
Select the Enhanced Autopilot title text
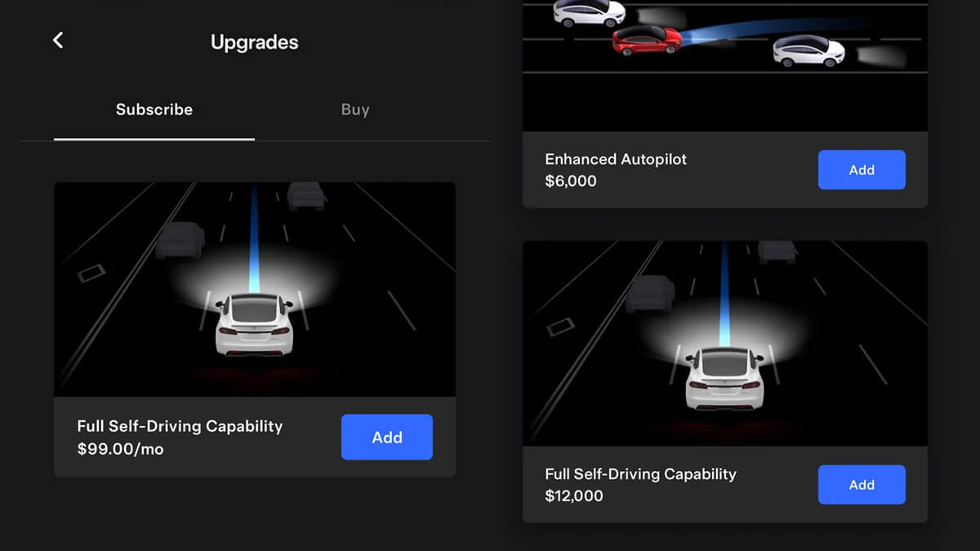616,159
